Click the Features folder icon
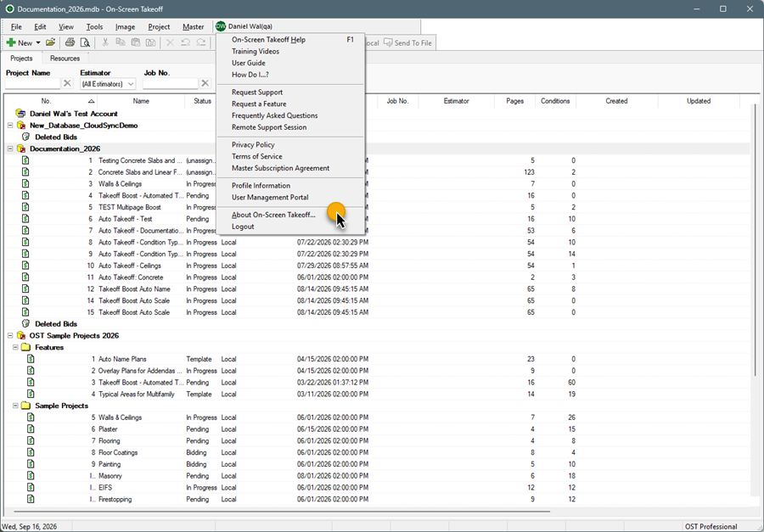764x532 pixels. [25, 347]
